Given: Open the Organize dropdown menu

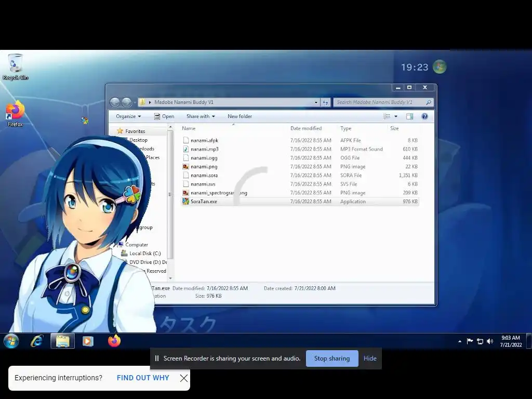Looking at the screenshot, I should 128,116.
